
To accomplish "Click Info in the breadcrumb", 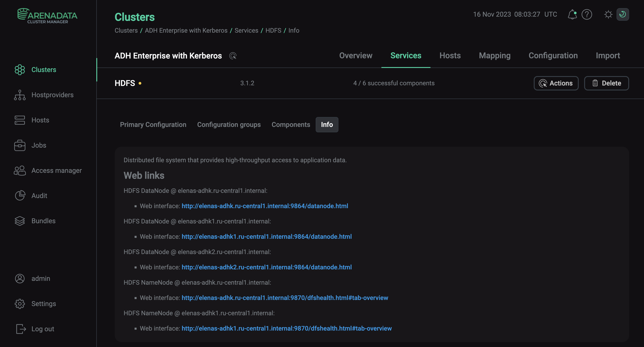I will coord(294,31).
